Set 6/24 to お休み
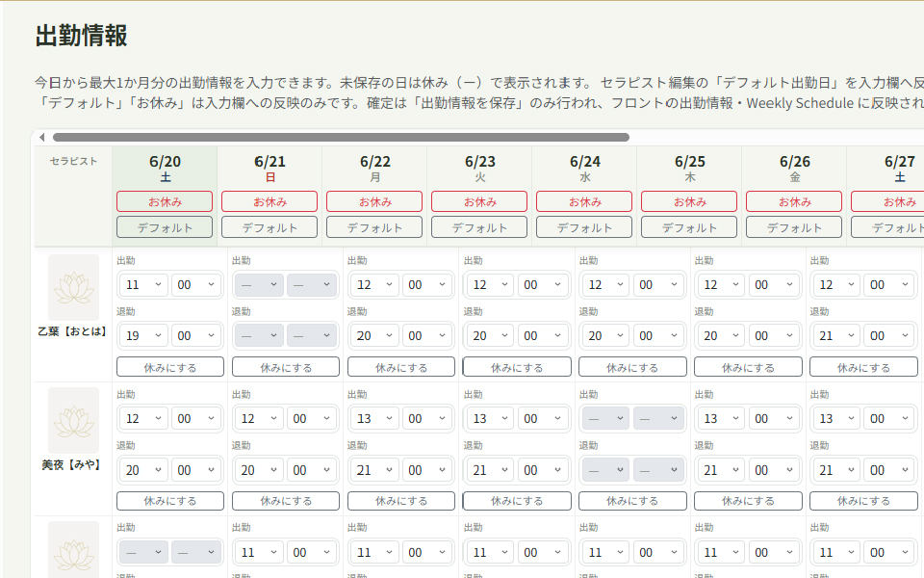 tap(584, 201)
